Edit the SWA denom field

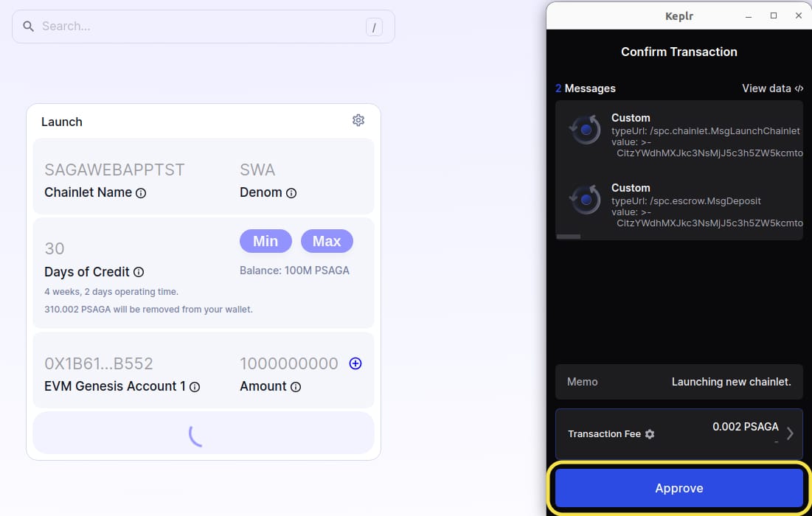(x=257, y=170)
